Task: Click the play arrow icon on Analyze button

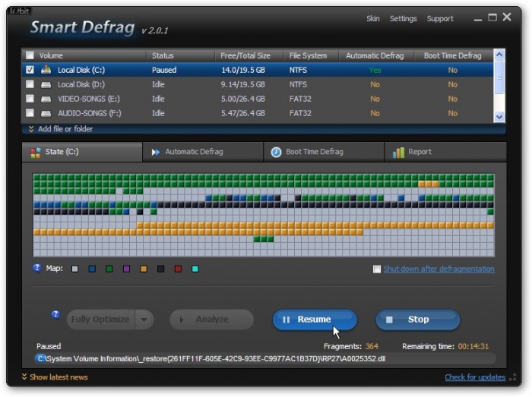Action: coord(182,320)
